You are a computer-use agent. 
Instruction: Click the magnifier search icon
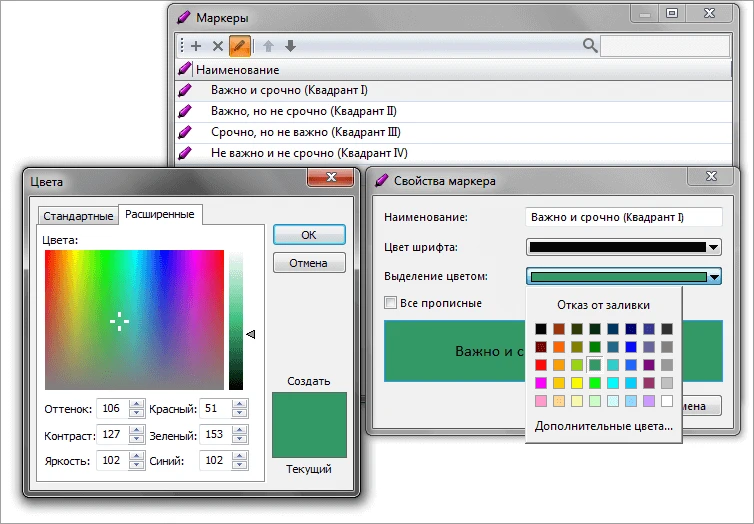click(x=590, y=46)
